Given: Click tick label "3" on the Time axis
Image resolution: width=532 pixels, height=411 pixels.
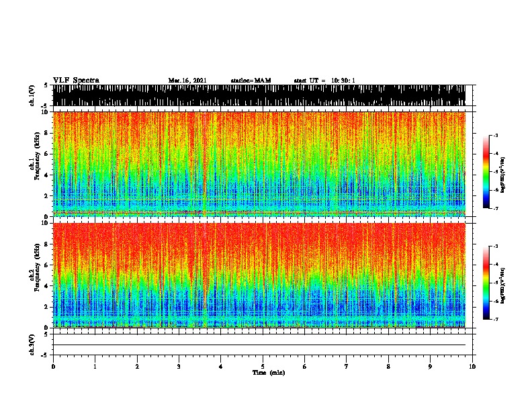Looking at the screenshot, I should [179, 367].
